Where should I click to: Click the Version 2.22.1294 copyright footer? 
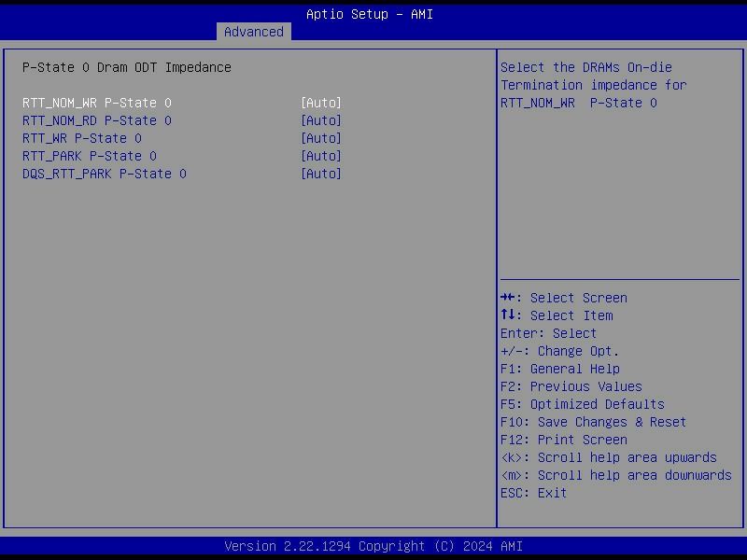tap(373, 546)
